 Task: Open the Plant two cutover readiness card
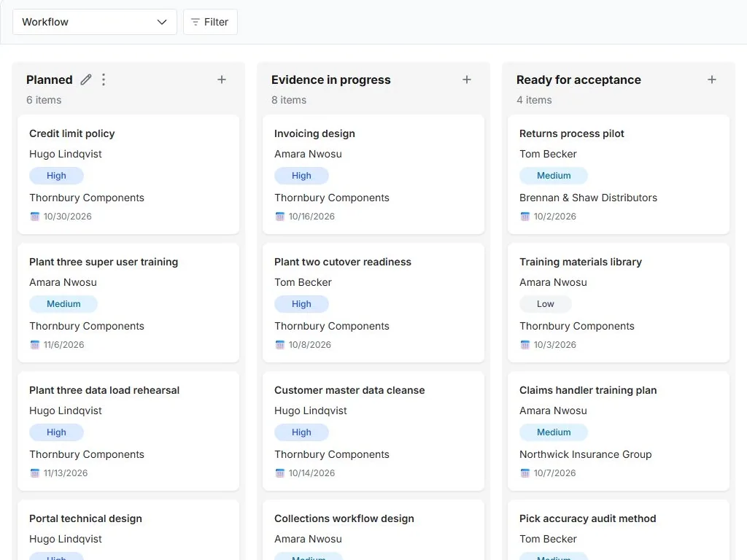[373, 303]
